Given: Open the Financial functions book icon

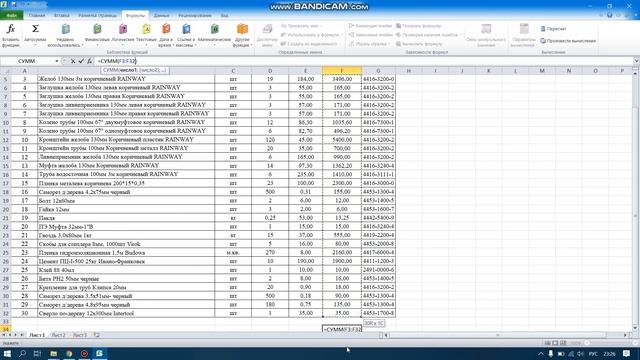Looking at the screenshot, I should click(x=97, y=29).
